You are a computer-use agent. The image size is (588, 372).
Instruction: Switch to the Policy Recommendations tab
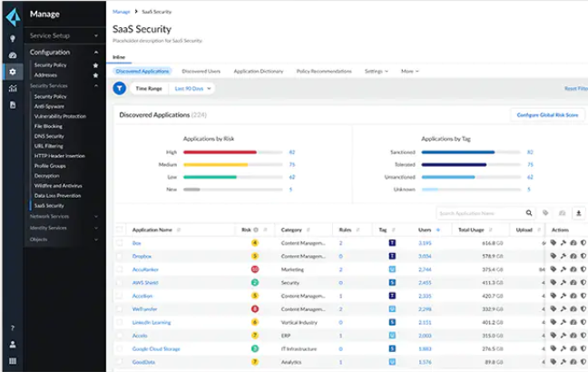point(324,72)
